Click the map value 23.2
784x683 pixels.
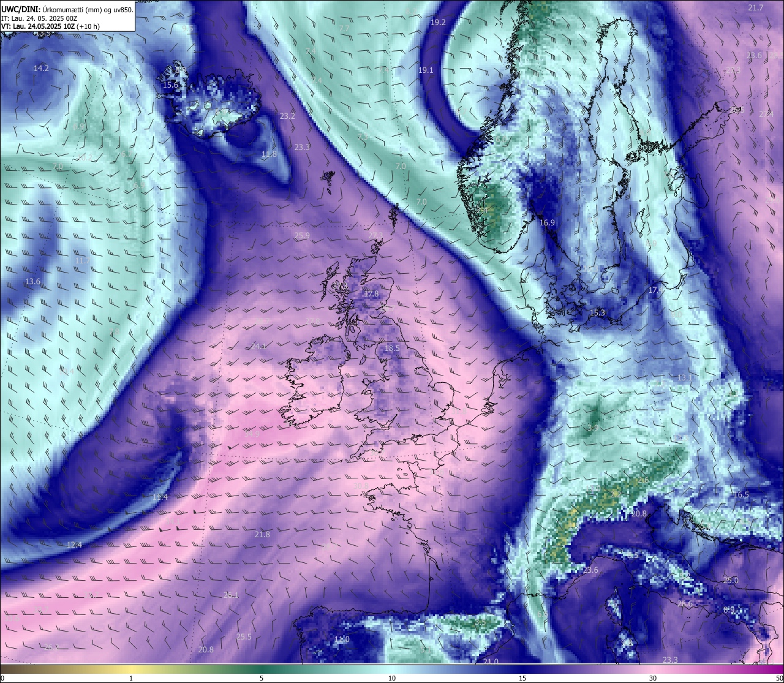pyautogui.click(x=287, y=116)
